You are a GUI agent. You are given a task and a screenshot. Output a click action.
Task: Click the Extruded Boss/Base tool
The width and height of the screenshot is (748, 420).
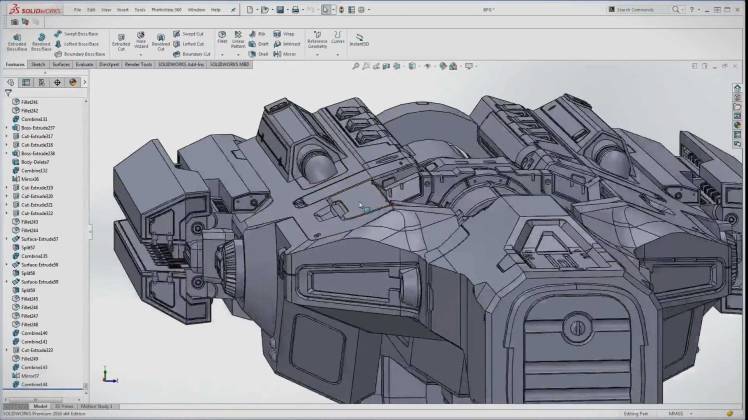pyautogui.click(x=18, y=40)
